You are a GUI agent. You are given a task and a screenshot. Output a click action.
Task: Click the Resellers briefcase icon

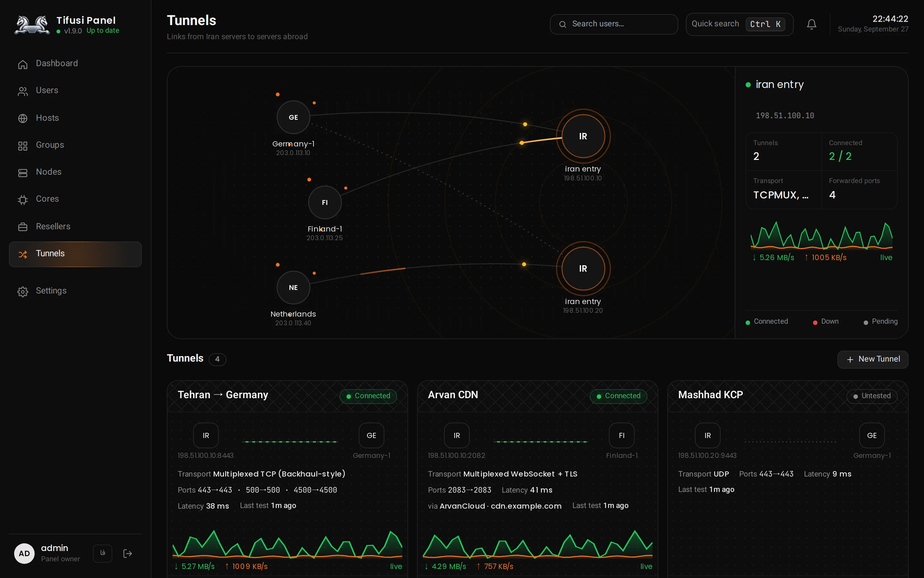(x=22, y=227)
